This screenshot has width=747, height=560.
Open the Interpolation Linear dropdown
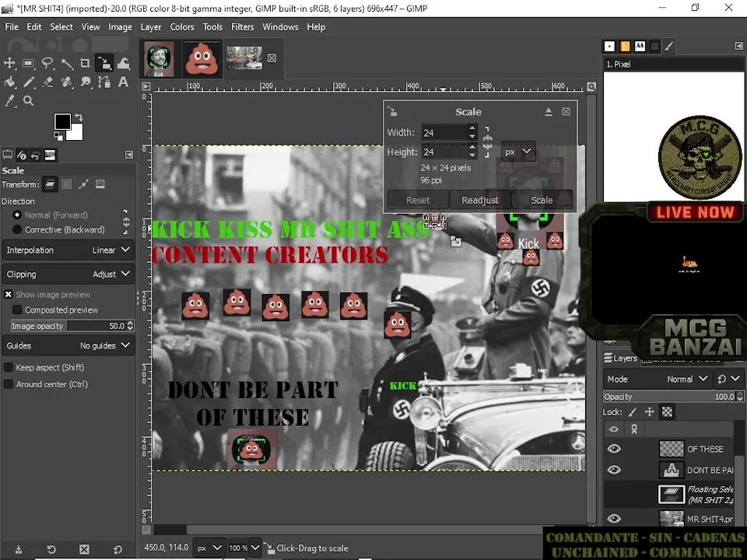tap(68, 250)
